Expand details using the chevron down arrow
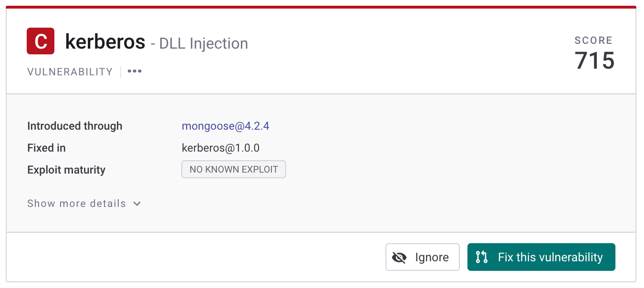This screenshot has height=288, width=644. pos(137,204)
